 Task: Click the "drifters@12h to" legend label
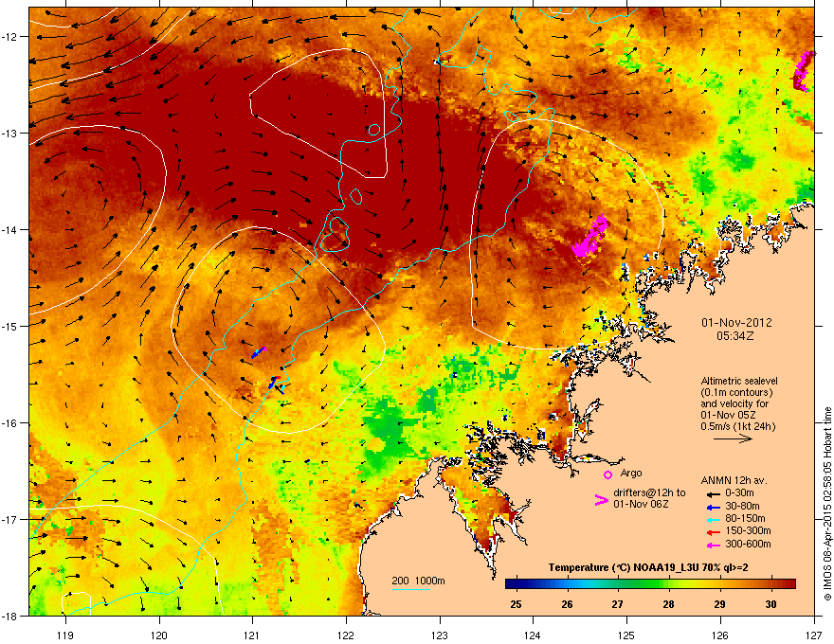(649, 493)
